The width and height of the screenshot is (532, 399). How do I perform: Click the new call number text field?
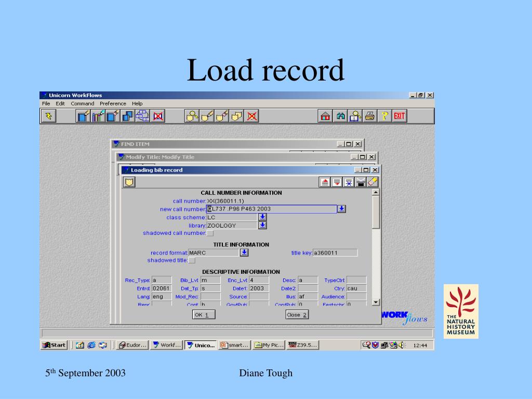pyautogui.click(x=271, y=209)
